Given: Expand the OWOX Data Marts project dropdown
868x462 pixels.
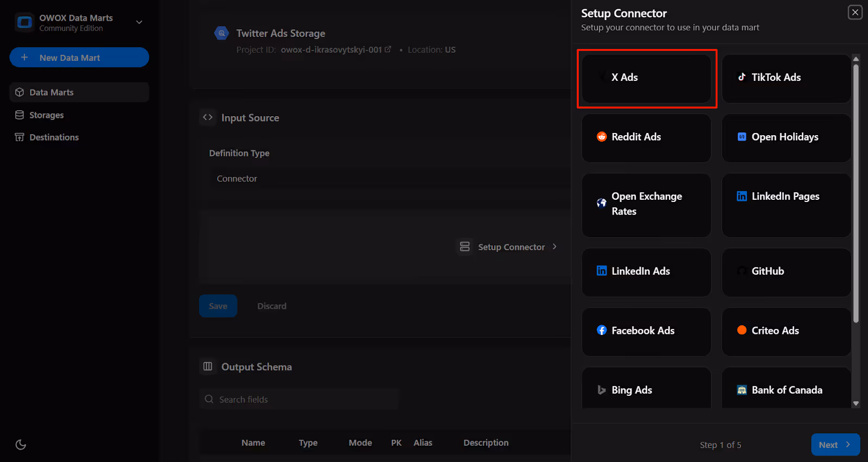Looking at the screenshot, I should coord(139,22).
